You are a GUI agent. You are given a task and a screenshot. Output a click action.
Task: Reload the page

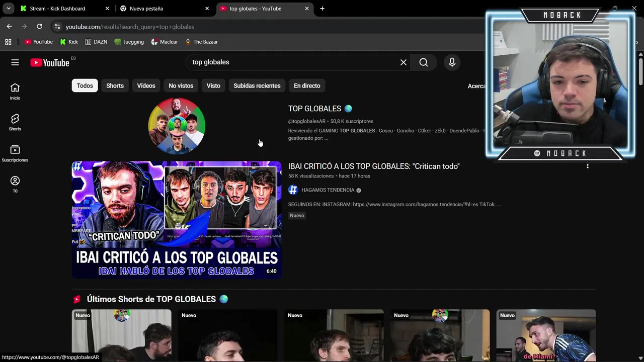[x=39, y=27]
